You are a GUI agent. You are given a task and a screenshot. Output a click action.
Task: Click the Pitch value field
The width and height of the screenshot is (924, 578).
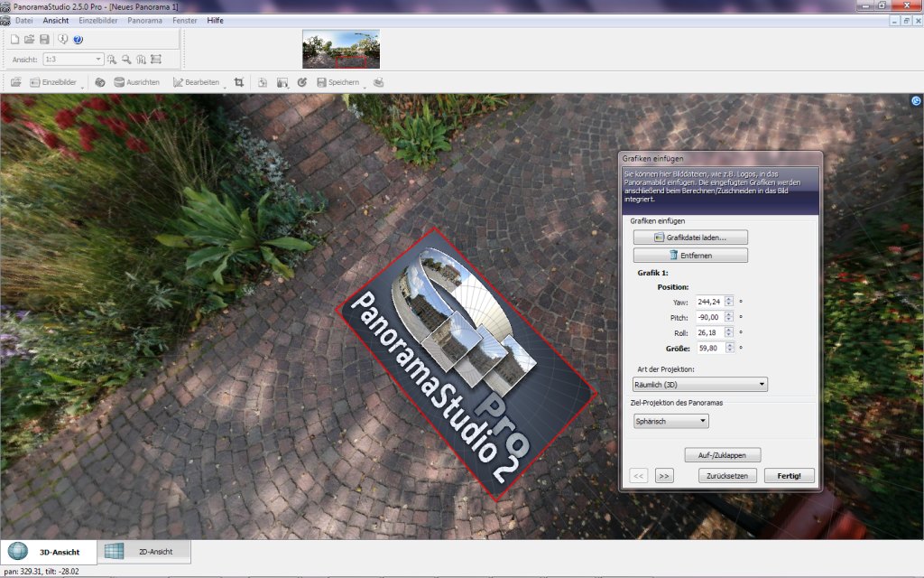click(x=709, y=317)
